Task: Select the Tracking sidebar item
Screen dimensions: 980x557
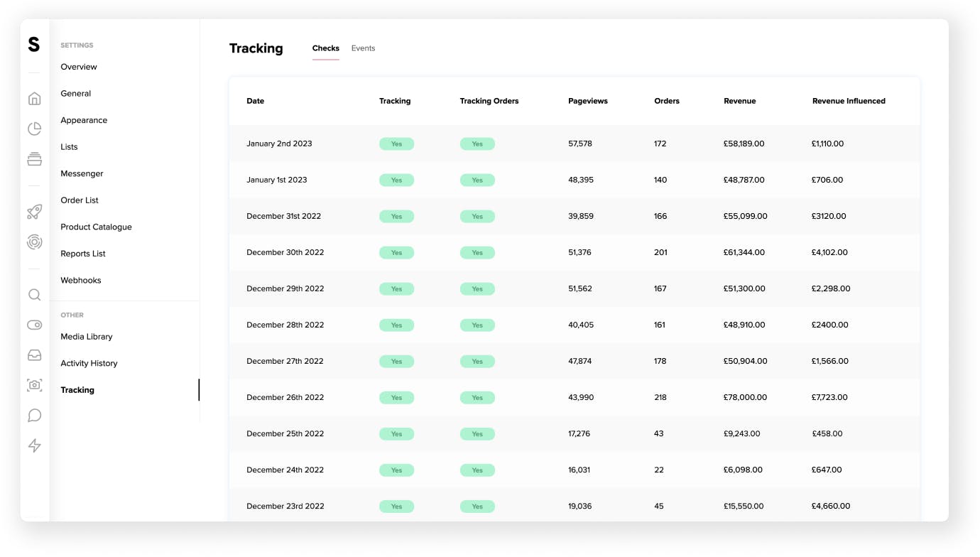Action: click(77, 390)
